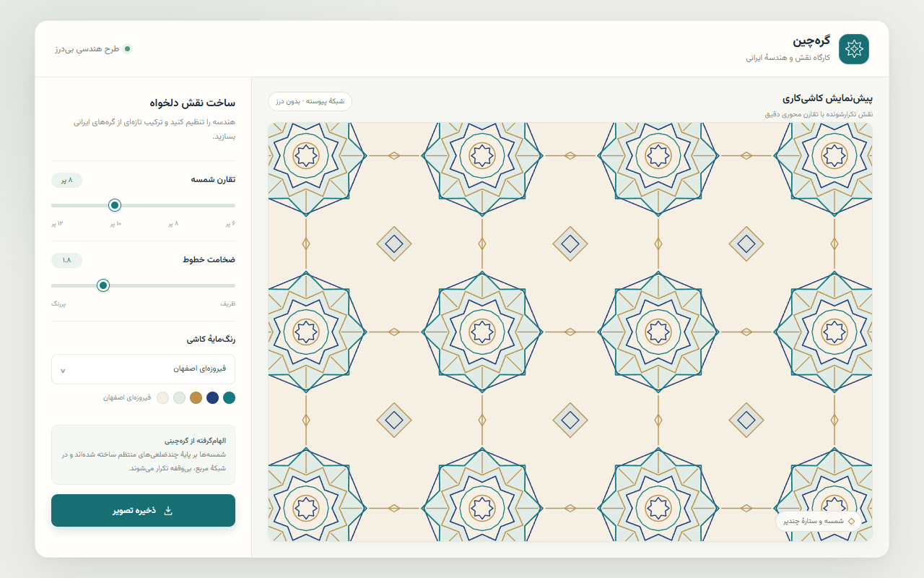The width and height of the screenshot is (924, 578).
Task: Pick the navy blue color swatch
Action: pos(212,397)
